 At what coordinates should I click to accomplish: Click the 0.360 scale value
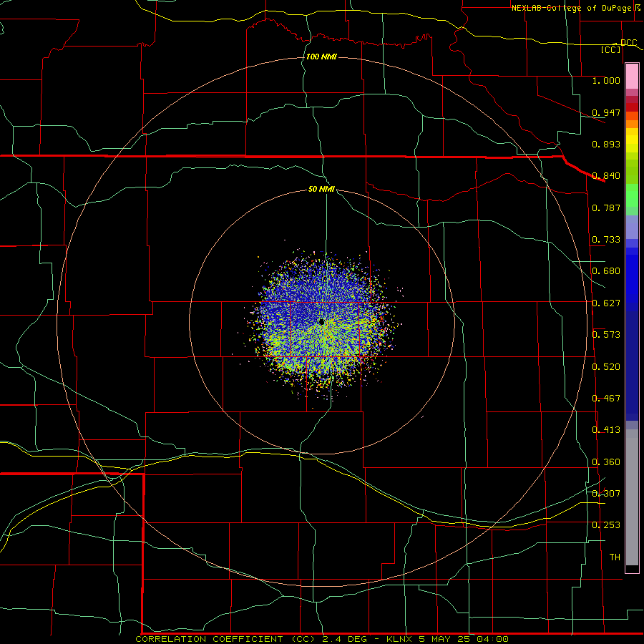(606, 462)
